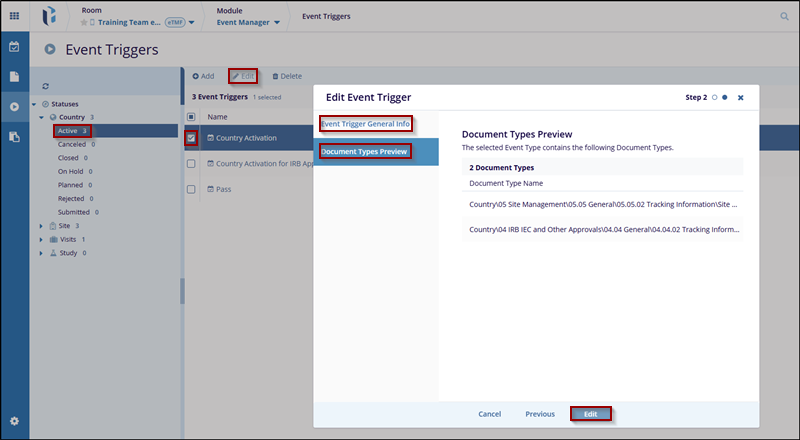Open the tasks calendar sidebar icon
The image size is (800, 440).
pos(14,47)
